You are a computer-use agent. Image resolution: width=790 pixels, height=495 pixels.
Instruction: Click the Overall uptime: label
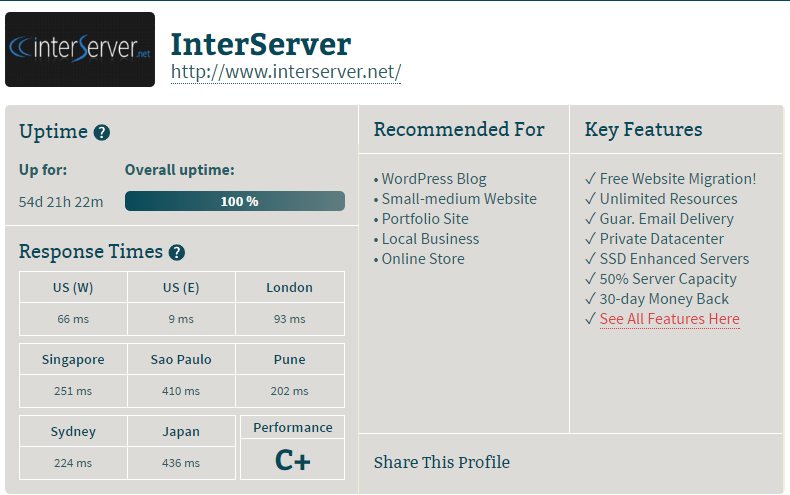[x=180, y=170]
